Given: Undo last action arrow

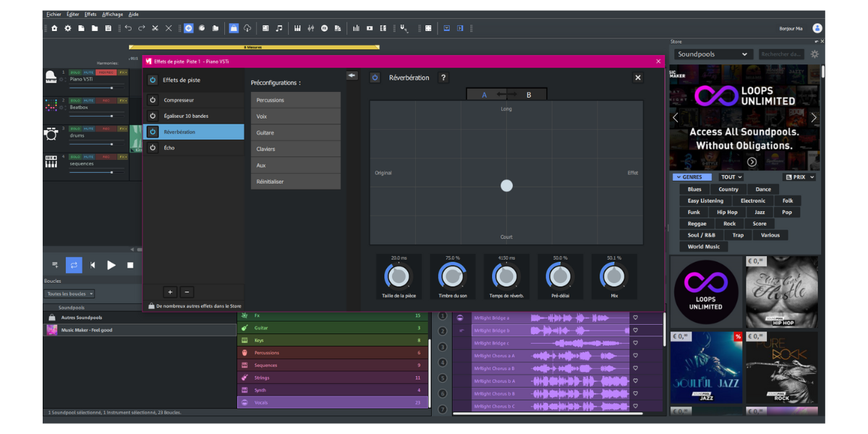Looking at the screenshot, I should pos(128,28).
